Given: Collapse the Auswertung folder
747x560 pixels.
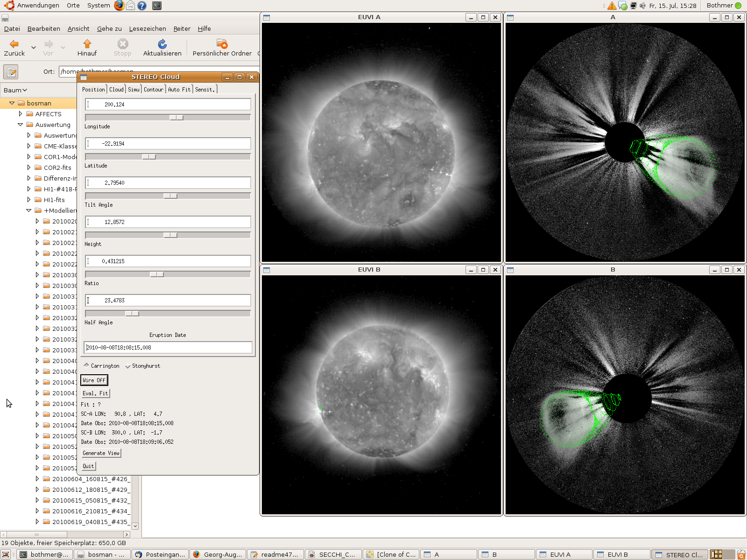Looking at the screenshot, I should (x=20, y=125).
